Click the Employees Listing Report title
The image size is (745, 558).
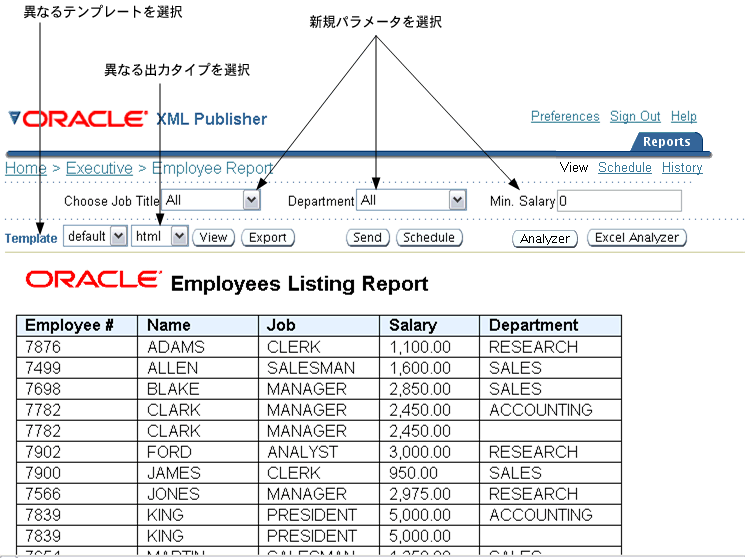coord(299,284)
